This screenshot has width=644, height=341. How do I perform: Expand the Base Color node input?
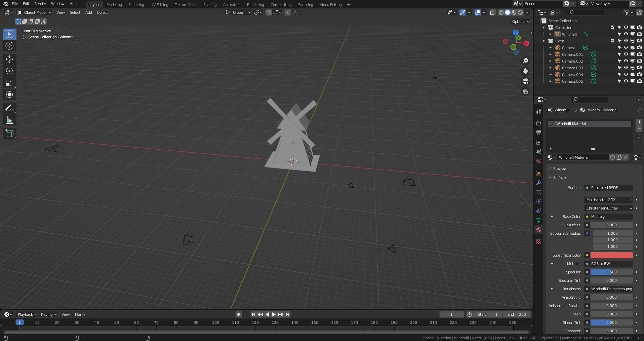[x=552, y=217]
